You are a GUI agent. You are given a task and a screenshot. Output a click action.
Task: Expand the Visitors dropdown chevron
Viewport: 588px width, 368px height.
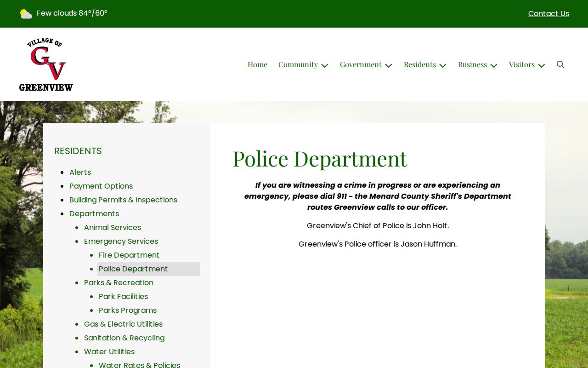542,65
